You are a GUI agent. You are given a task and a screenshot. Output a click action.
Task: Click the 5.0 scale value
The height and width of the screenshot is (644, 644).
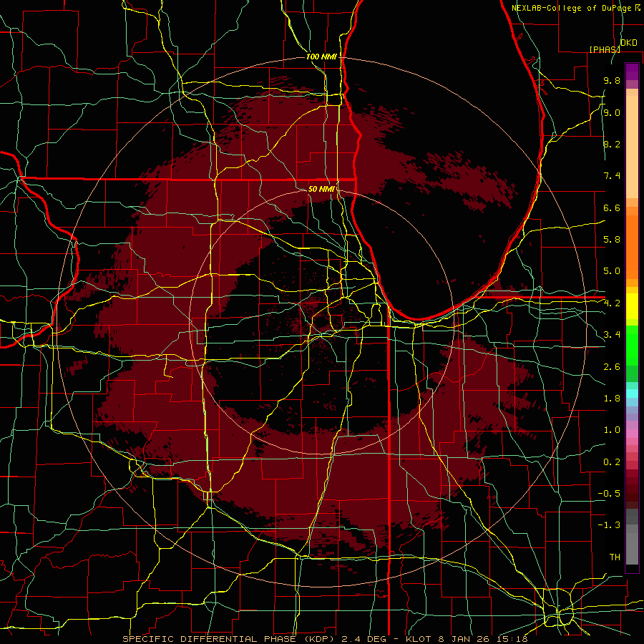click(612, 271)
